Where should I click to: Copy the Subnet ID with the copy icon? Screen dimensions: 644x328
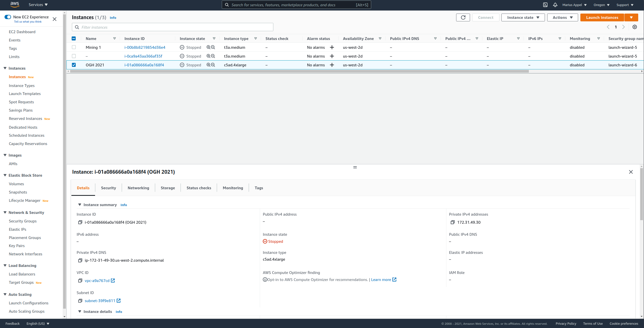pos(80,301)
